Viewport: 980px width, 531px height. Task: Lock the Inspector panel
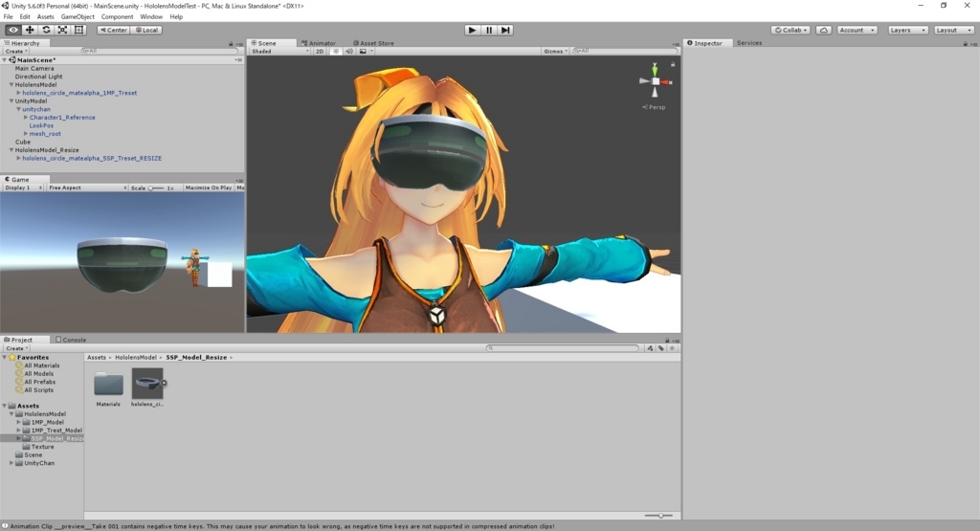(x=965, y=44)
